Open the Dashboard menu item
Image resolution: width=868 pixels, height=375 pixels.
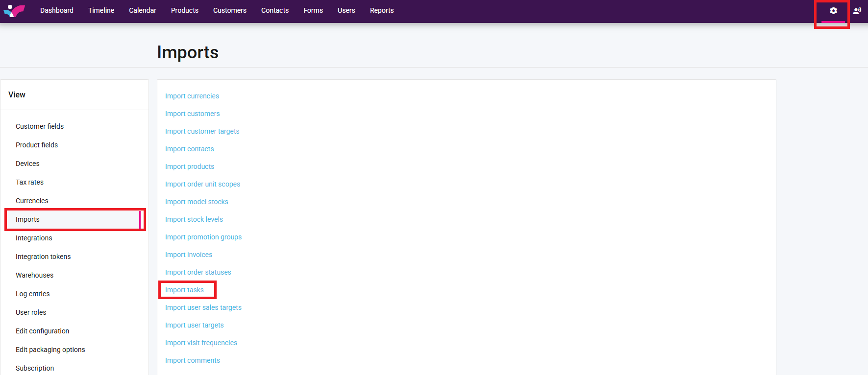coord(57,10)
